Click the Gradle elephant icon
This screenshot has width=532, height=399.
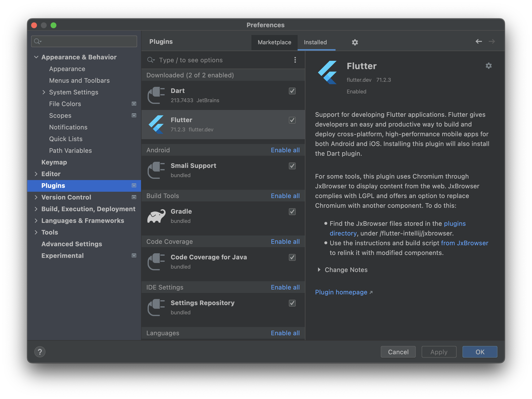click(156, 216)
